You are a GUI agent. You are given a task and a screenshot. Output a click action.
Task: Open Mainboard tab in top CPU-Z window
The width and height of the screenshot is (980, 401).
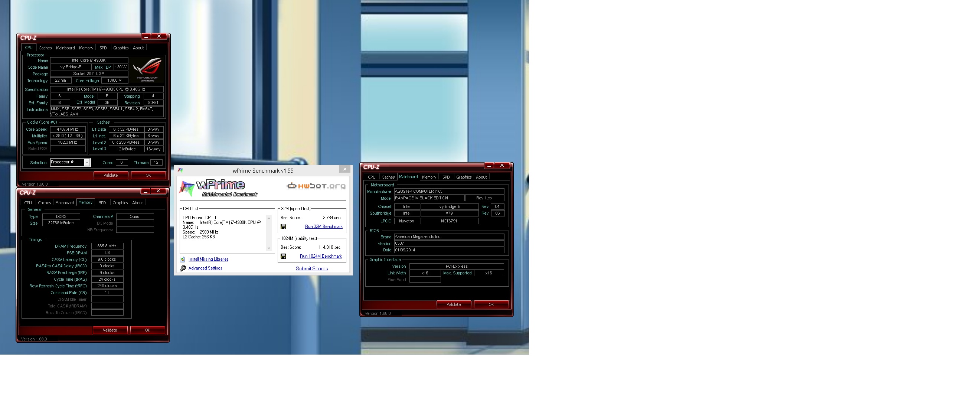pos(65,48)
